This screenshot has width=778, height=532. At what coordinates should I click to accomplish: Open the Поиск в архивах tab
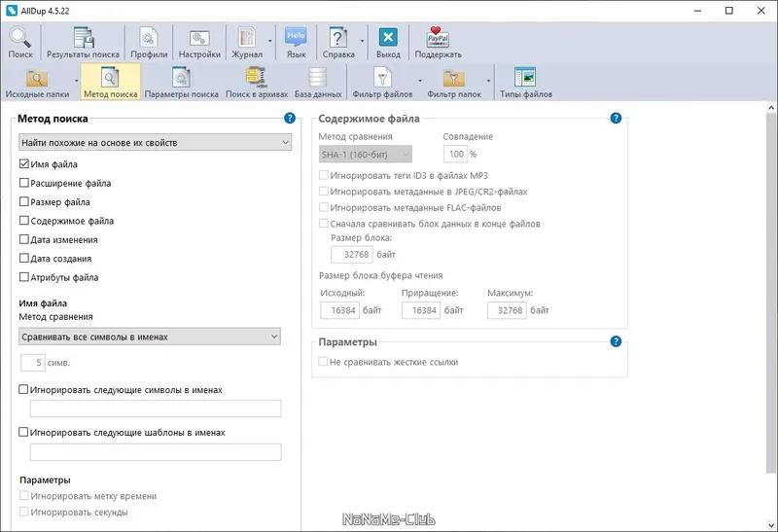coord(257,83)
